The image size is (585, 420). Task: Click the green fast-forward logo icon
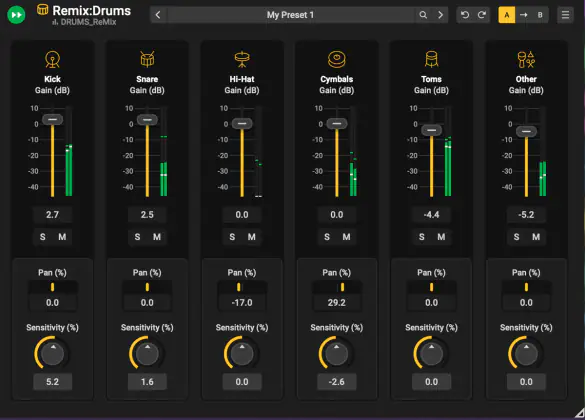pyautogui.click(x=16, y=15)
